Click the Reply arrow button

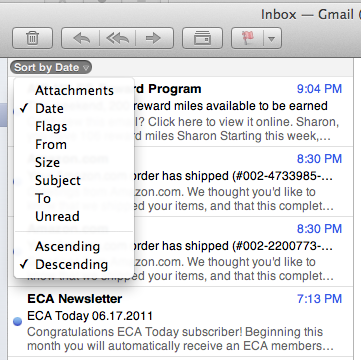tap(81, 38)
